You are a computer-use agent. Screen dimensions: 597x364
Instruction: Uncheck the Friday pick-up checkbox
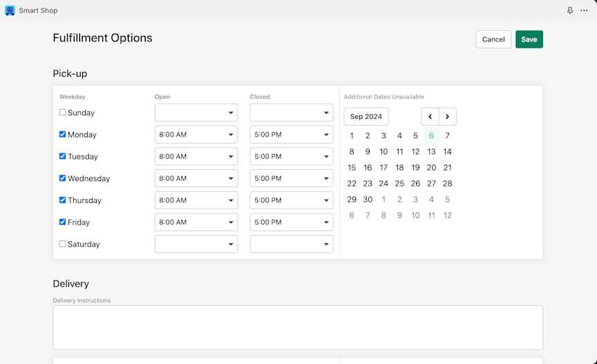[62, 222]
